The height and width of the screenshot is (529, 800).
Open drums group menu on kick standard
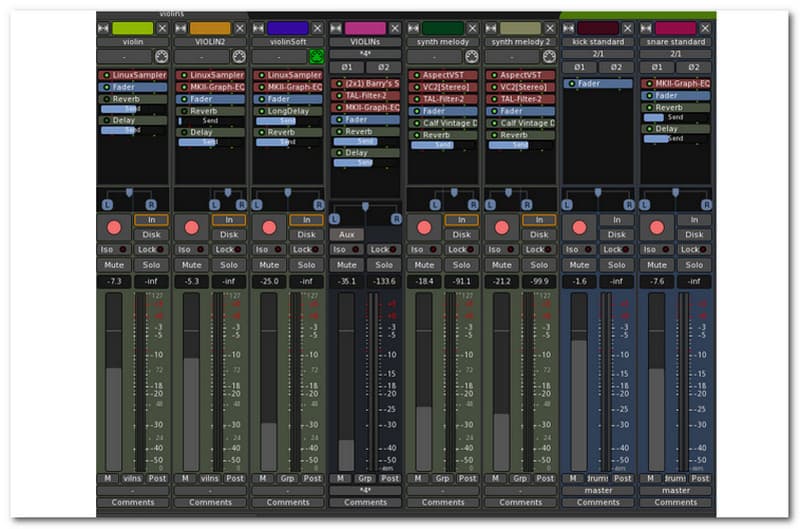598,478
